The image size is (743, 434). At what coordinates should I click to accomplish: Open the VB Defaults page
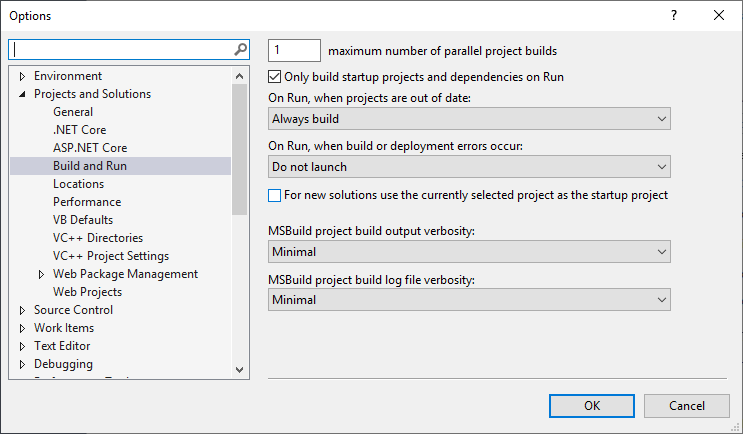(x=83, y=220)
